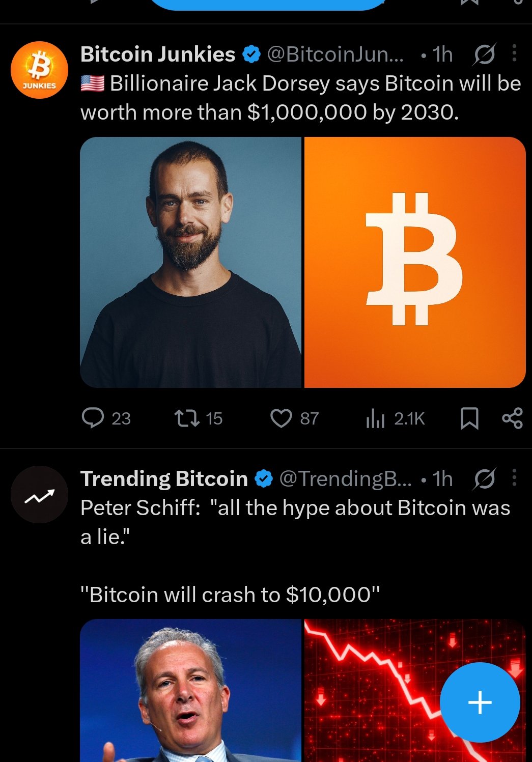Open Grok icon on Bitcoin Junkies tweet
The height and width of the screenshot is (762, 532).
click(484, 54)
